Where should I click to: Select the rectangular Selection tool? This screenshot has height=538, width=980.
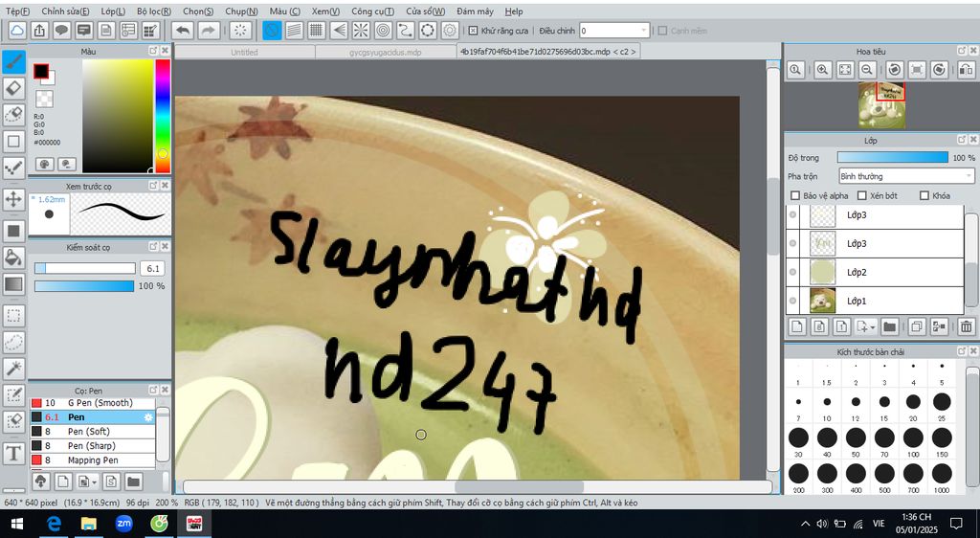(13, 315)
